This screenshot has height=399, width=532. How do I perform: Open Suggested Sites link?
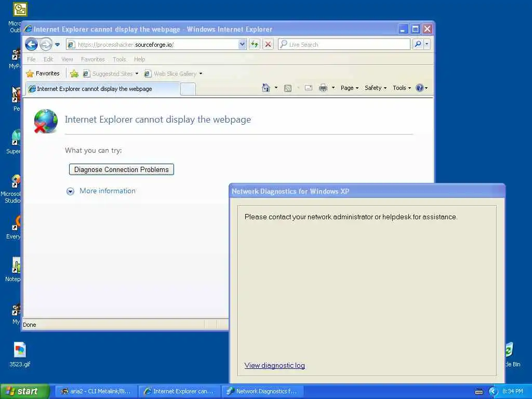pyautogui.click(x=108, y=74)
